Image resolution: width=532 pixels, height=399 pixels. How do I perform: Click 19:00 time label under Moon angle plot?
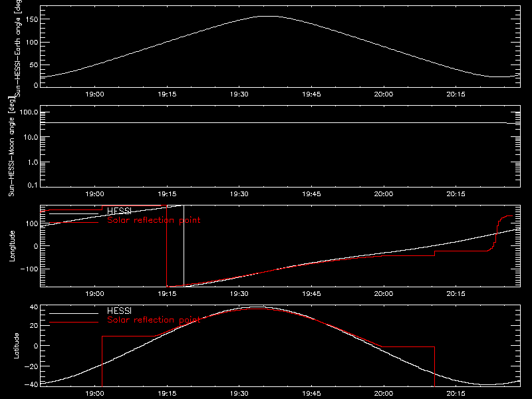click(x=94, y=194)
